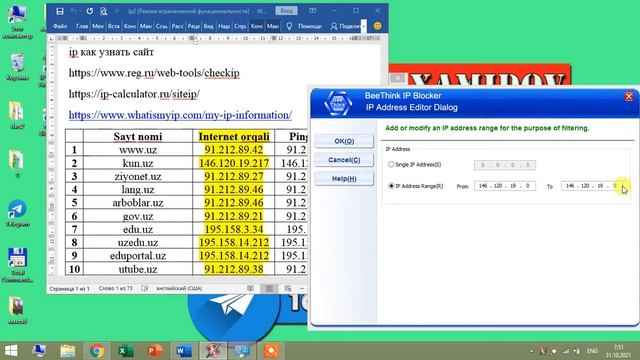This screenshot has height=360, width=640.
Task: Click the orange recorder icon in taskbar
Action: click(x=271, y=351)
